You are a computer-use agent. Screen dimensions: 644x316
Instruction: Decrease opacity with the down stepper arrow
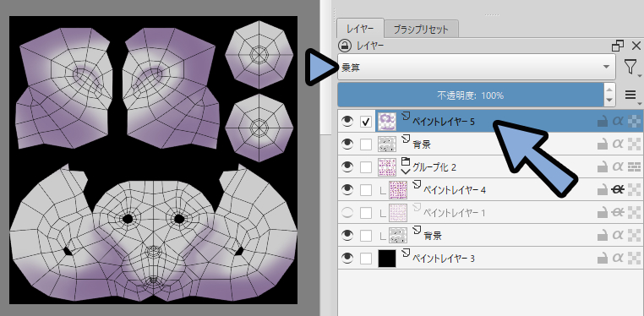609,101
